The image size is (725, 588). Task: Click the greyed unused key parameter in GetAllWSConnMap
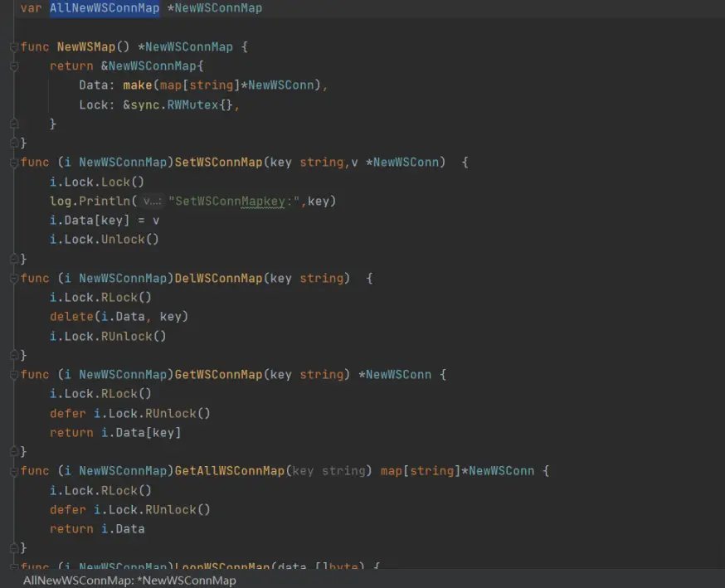(x=303, y=471)
